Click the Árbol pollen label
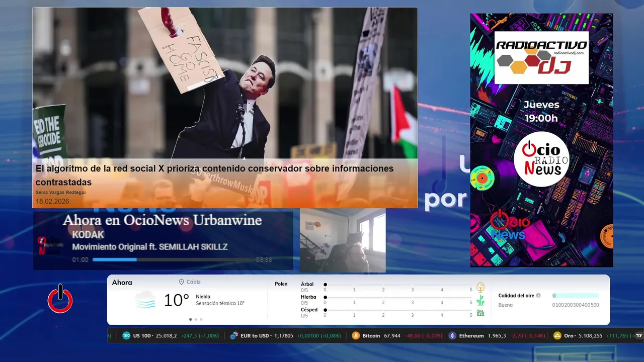Image resolution: width=644 pixels, height=362 pixels. click(x=307, y=284)
